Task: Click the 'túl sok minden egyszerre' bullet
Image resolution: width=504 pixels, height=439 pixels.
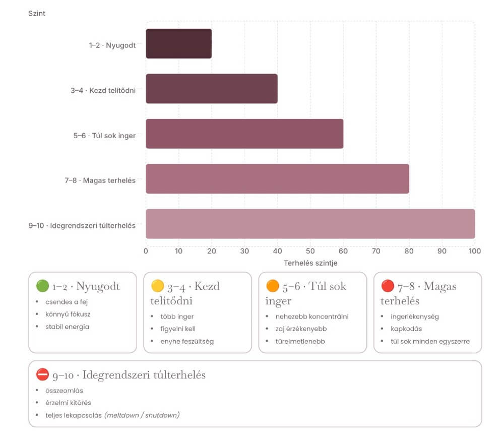Action: tap(430, 341)
